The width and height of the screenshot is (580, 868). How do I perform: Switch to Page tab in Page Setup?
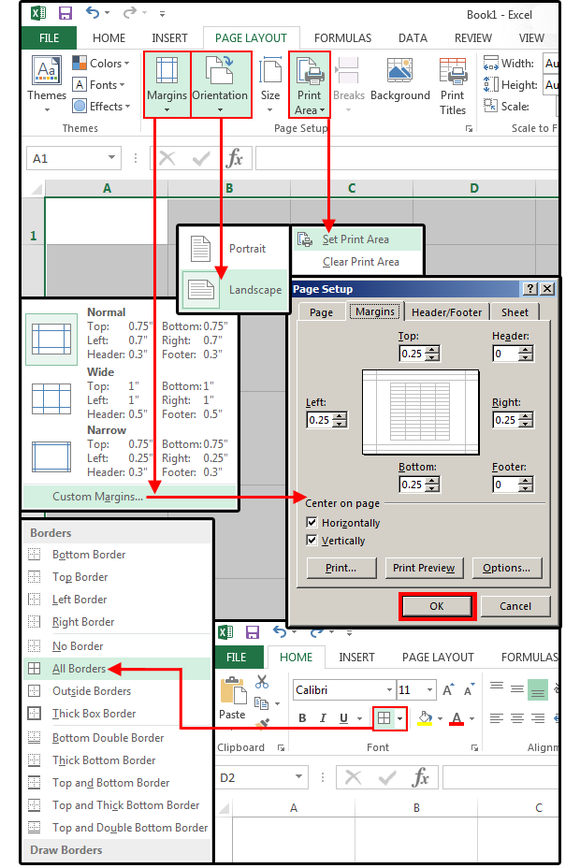[x=321, y=312]
